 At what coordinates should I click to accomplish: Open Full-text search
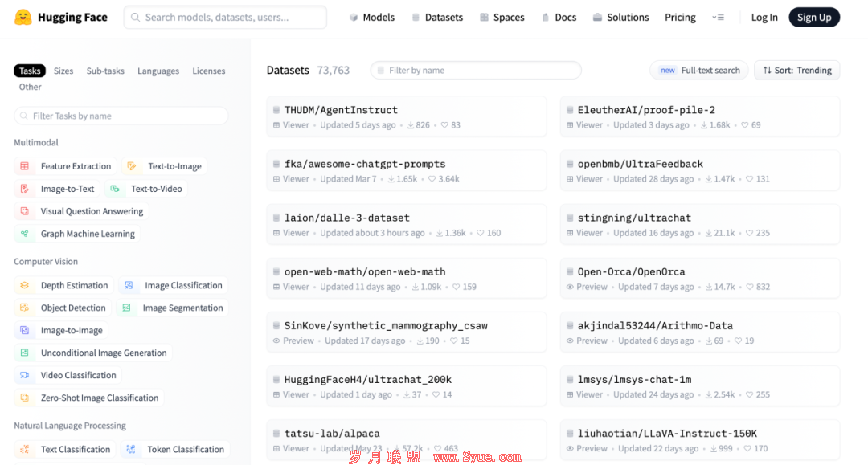tap(699, 70)
